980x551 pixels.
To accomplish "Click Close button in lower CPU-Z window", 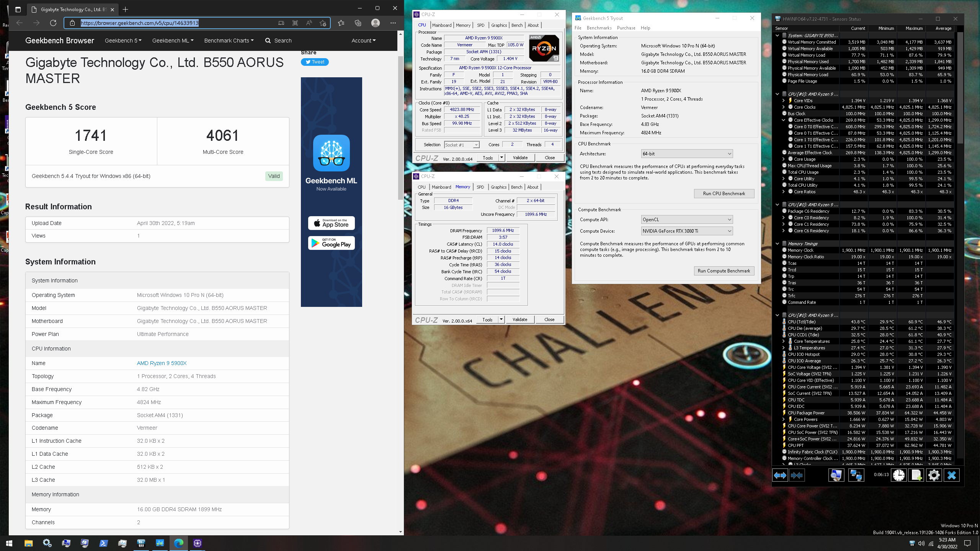I will [x=549, y=320].
